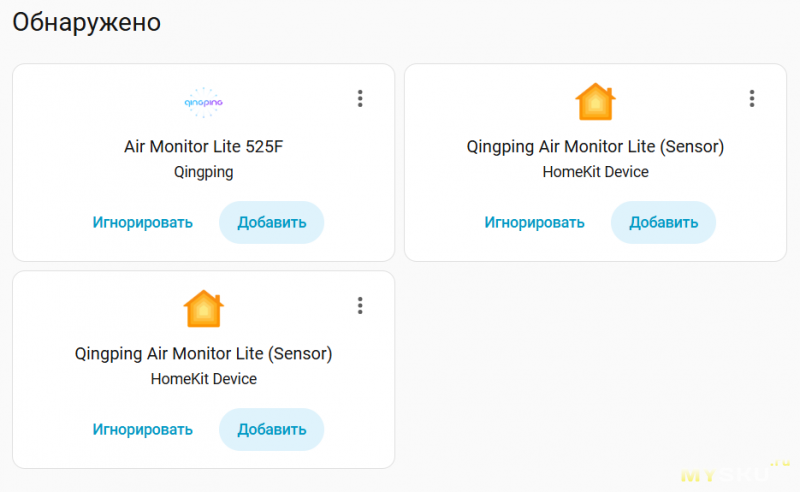Screen dimensions: 800x492
Task: Ignore the HomeKit device below the 525F card
Action: pyautogui.click(x=143, y=429)
